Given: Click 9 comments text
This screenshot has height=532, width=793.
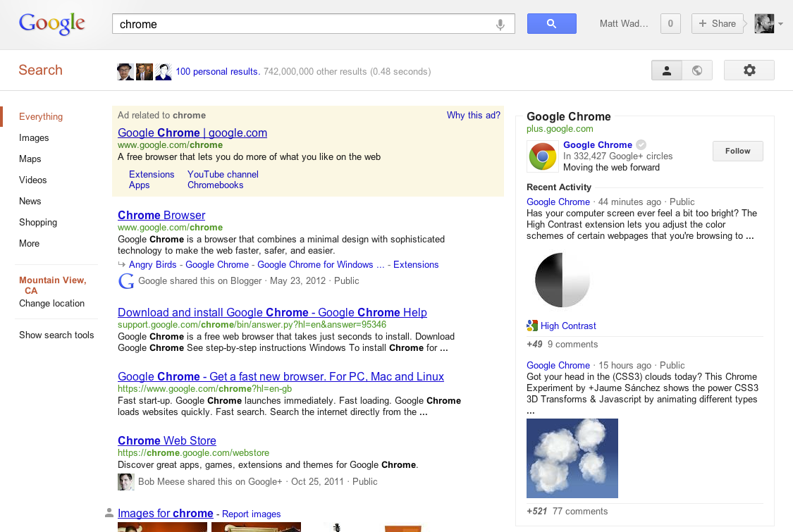Looking at the screenshot, I should click(x=572, y=345).
